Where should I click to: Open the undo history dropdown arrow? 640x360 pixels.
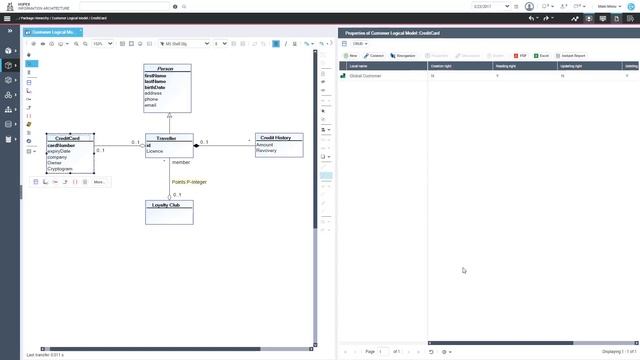click(x=537, y=18)
